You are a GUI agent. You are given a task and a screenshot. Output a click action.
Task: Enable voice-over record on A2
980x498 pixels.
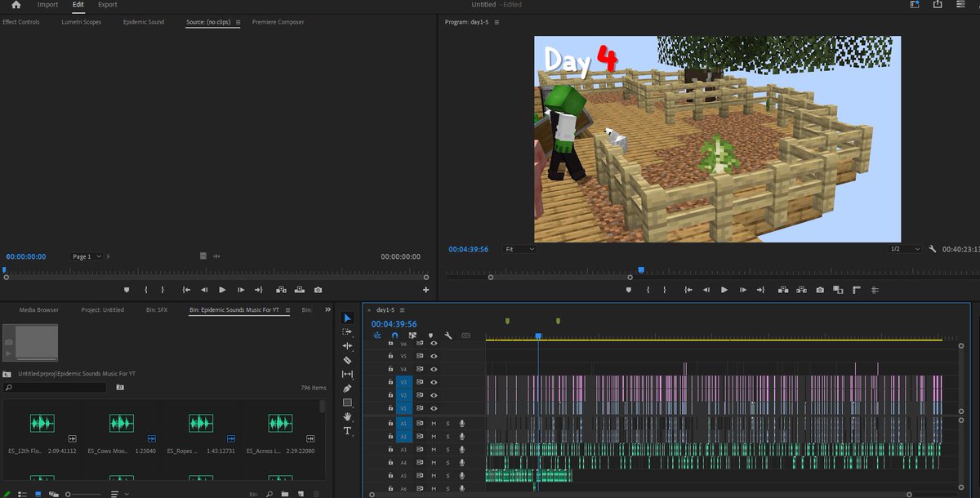pyautogui.click(x=461, y=437)
